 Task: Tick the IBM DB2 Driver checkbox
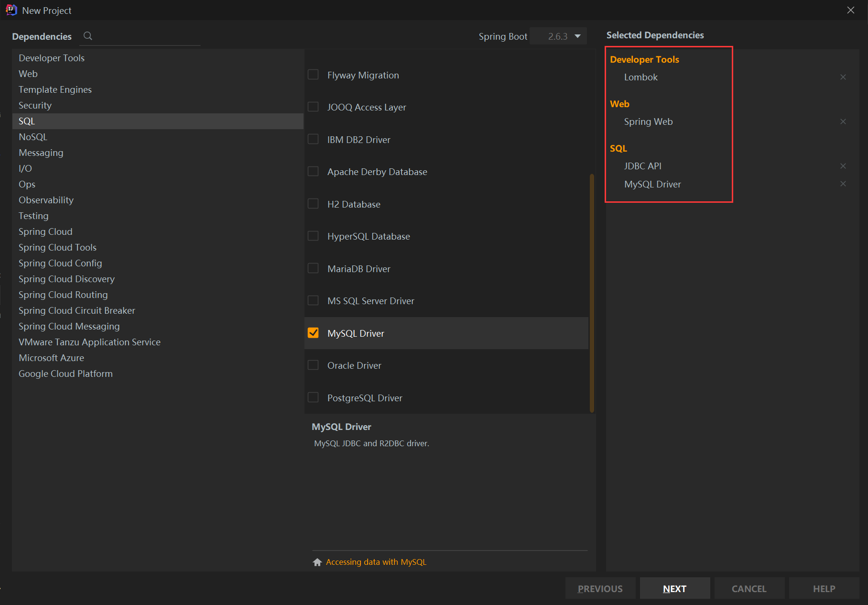pos(313,139)
